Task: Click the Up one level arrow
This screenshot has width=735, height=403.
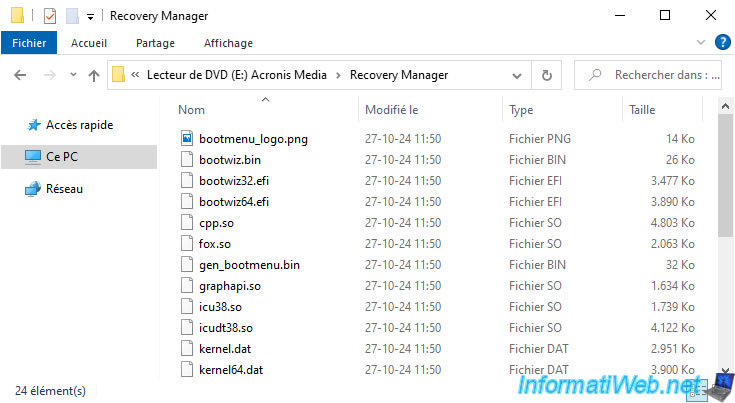Action: coord(94,75)
